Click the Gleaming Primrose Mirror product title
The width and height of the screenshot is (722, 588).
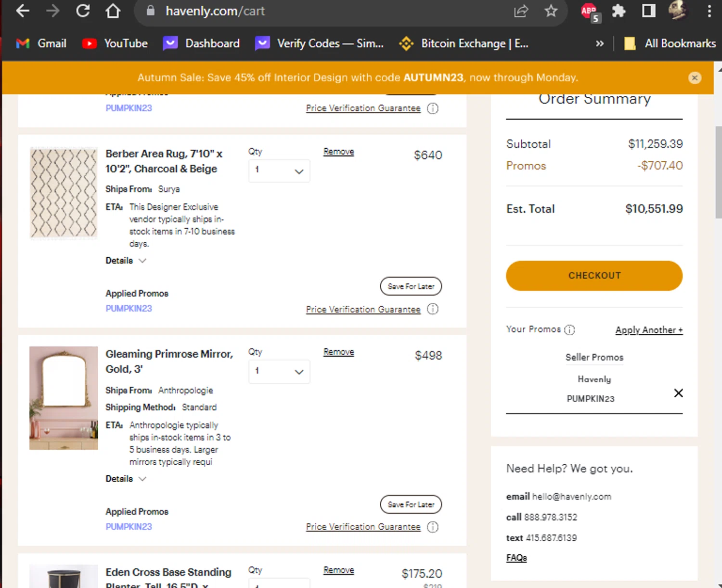[169, 362]
